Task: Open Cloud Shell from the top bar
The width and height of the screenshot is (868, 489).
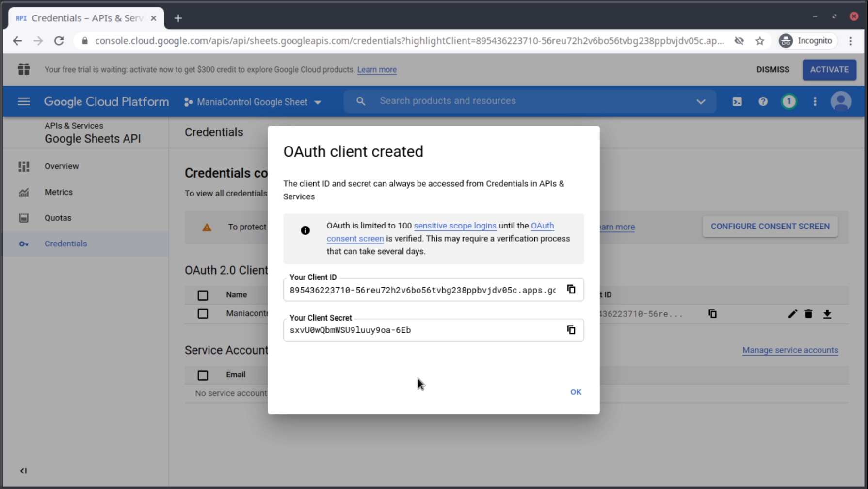Action: click(x=737, y=102)
